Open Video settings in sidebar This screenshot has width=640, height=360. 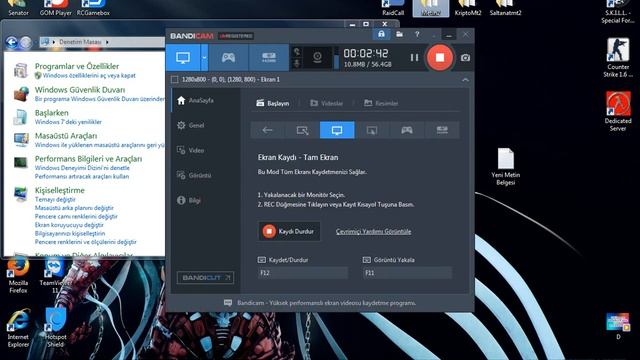(190, 150)
